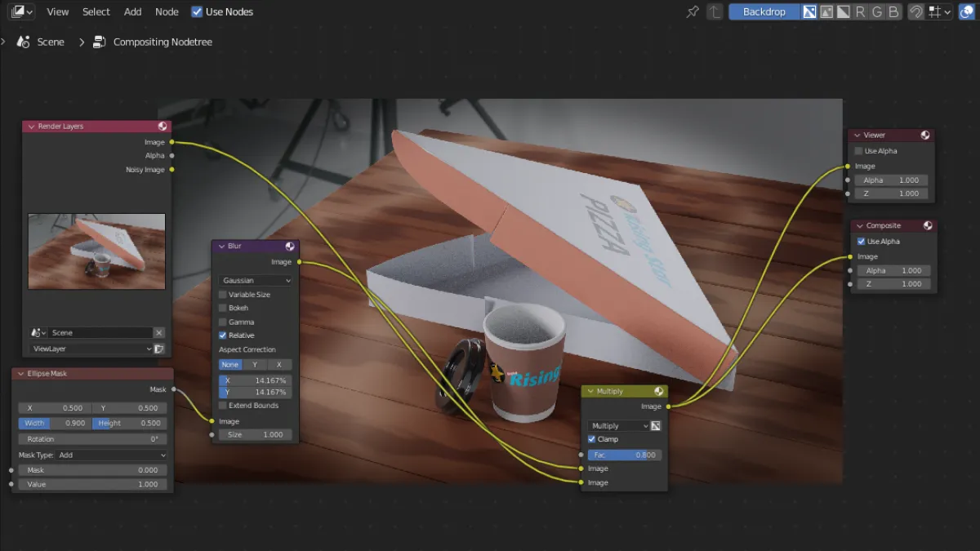Enable the Bokeh checkbox
Viewport: 980px width, 551px height.
tap(223, 309)
